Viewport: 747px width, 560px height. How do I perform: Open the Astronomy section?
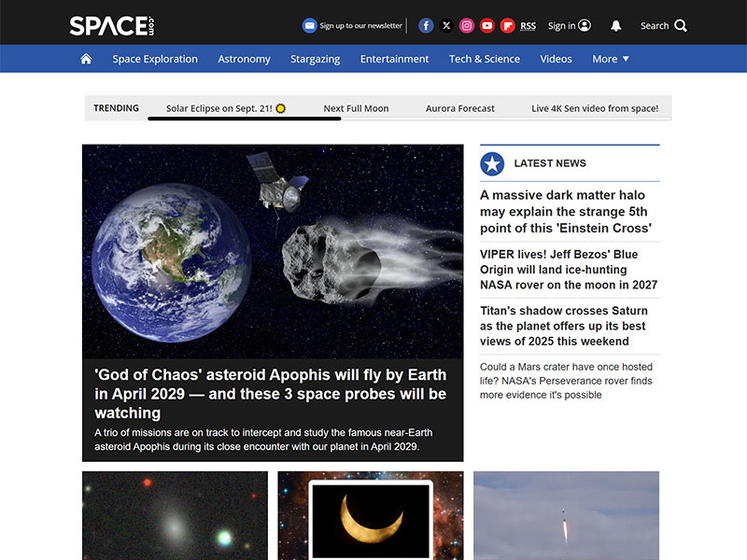click(x=244, y=58)
